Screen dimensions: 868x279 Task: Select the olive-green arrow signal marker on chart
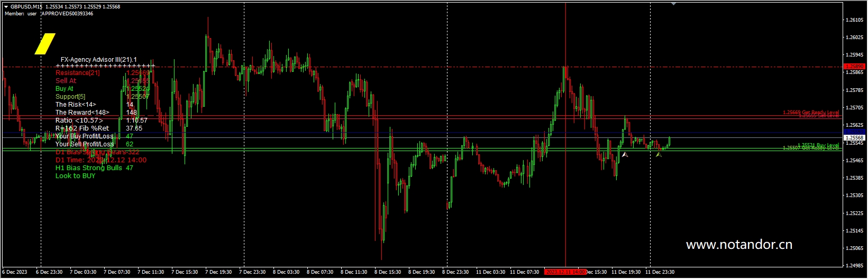(659, 154)
